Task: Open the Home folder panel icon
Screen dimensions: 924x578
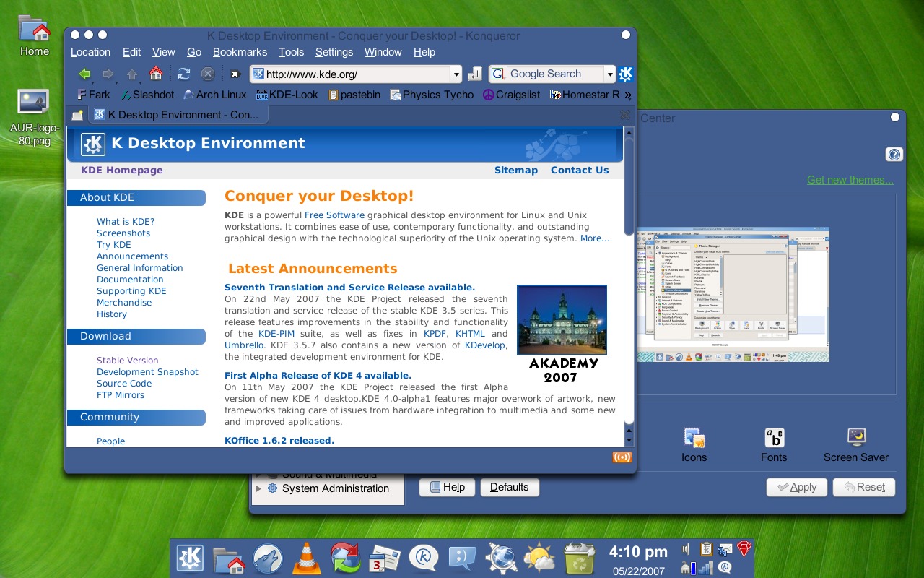Action: pos(228,559)
